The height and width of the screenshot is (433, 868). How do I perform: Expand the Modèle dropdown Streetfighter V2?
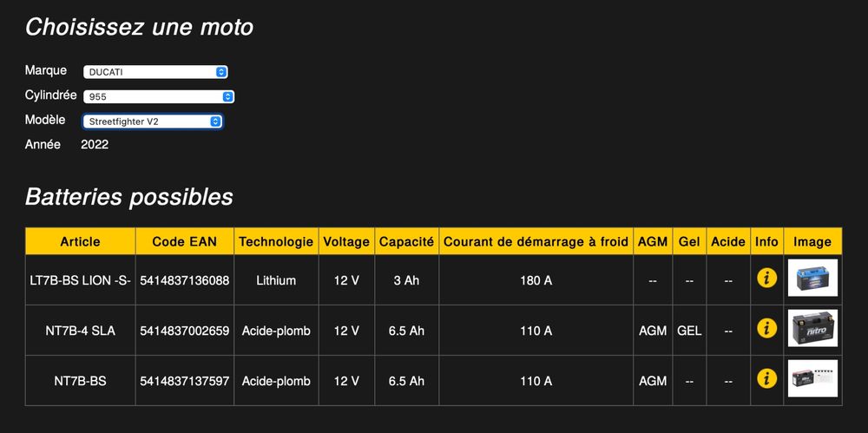[x=153, y=121]
